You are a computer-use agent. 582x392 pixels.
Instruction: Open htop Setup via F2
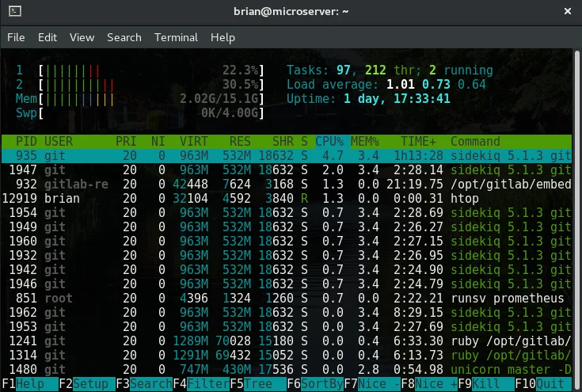86,385
